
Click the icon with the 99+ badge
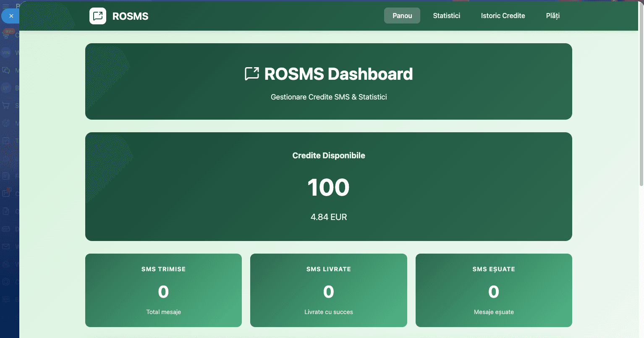[6, 34]
